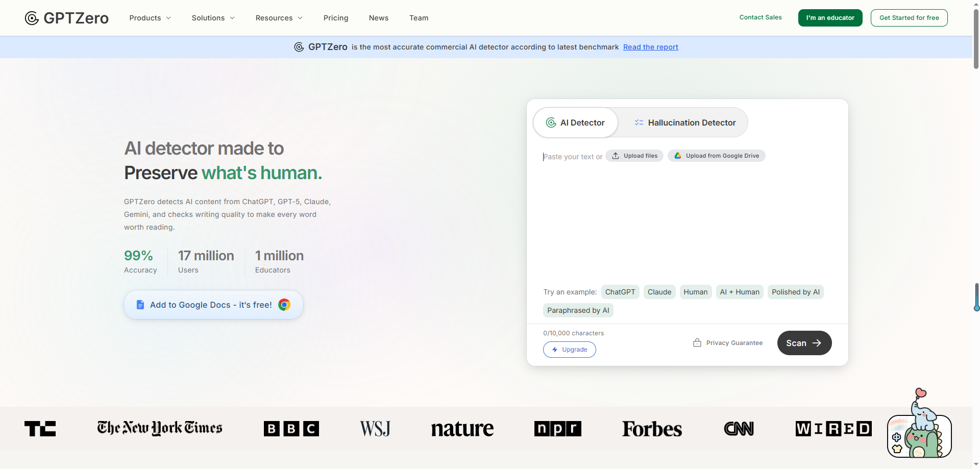Click the nature logo

pyautogui.click(x=462, y=429)
